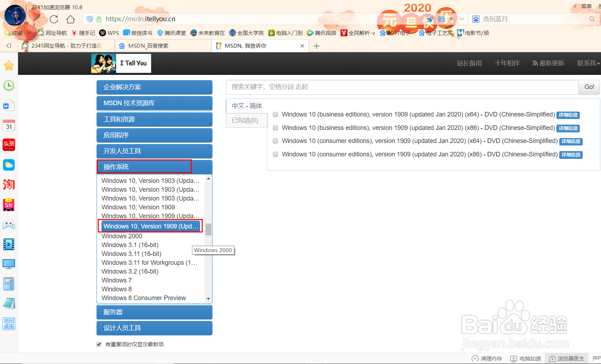601x364 pixels.
Task: Open the I Tell You site logo
Action: tap(121, 63)
